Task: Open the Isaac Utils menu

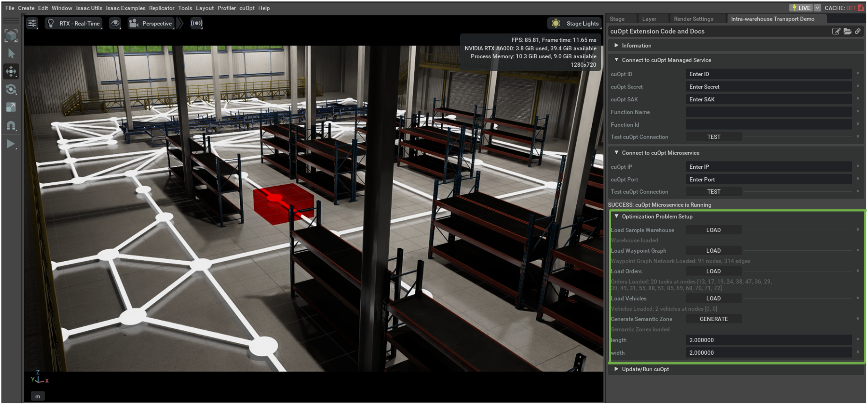Action: coord(89,8)
